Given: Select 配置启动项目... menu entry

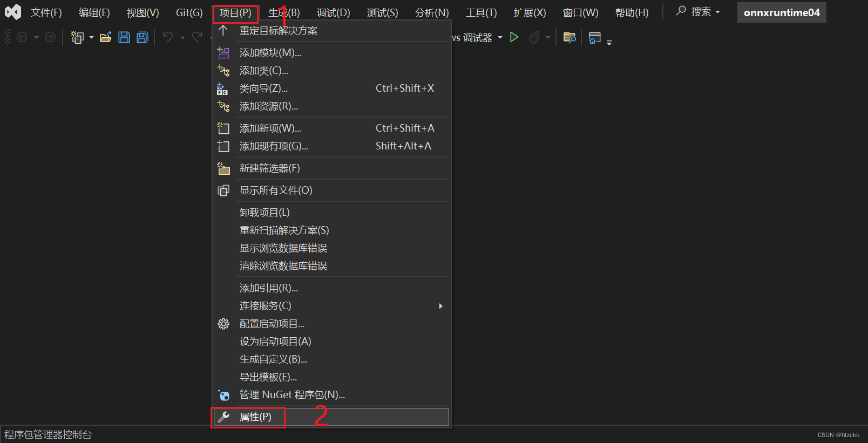Looking at the screenshot, I should [331, 324].
